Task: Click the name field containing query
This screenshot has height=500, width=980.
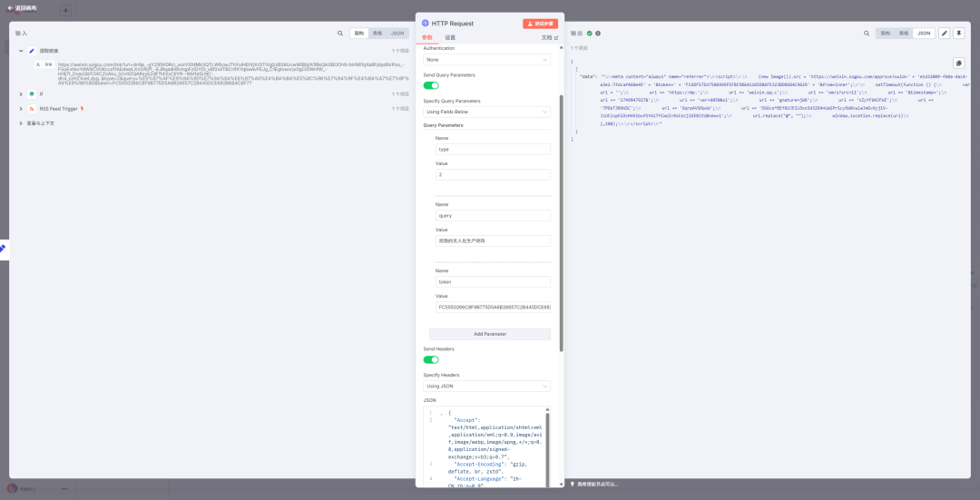Action: pos(493,216)
